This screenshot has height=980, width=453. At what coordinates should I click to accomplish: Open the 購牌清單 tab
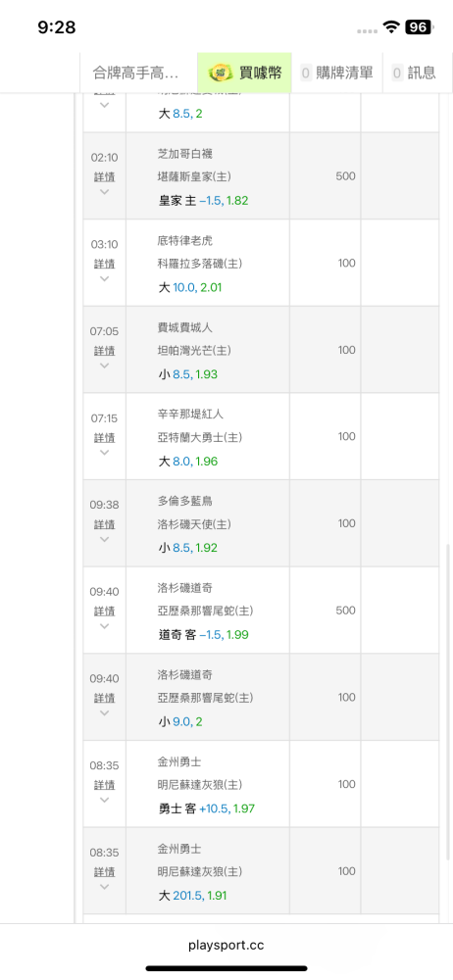click(336, 73)
